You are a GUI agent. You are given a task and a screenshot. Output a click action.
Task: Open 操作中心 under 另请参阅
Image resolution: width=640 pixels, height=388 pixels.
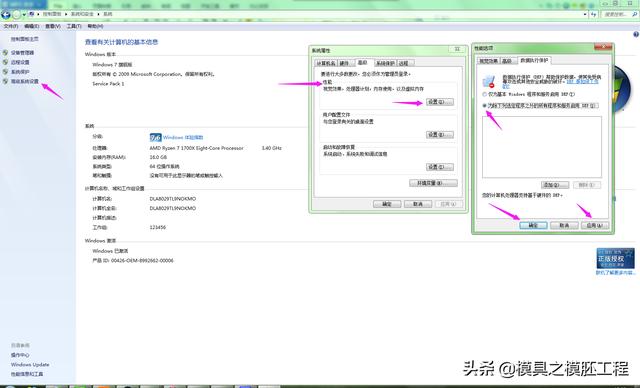pyautogui.click(x=20, y=355)
